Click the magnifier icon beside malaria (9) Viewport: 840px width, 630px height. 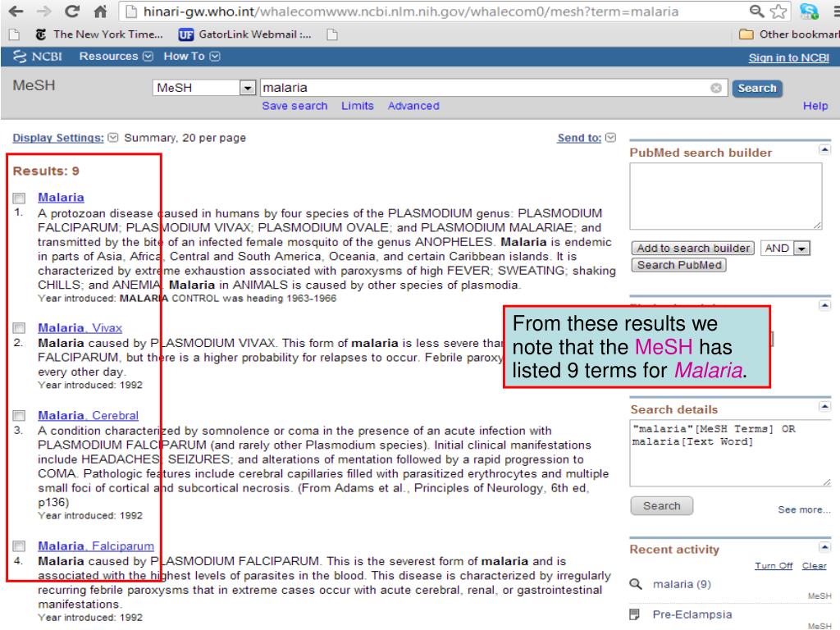[636, 584]
